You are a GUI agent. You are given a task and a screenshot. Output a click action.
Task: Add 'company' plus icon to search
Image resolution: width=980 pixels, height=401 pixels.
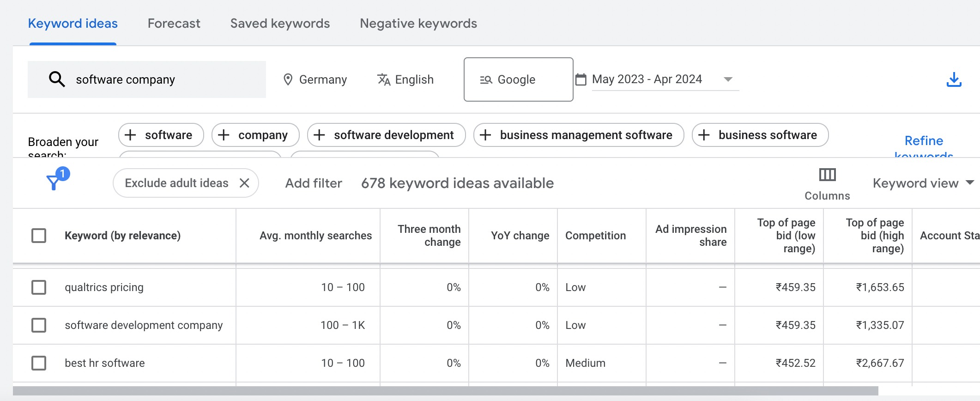point(224,135)
